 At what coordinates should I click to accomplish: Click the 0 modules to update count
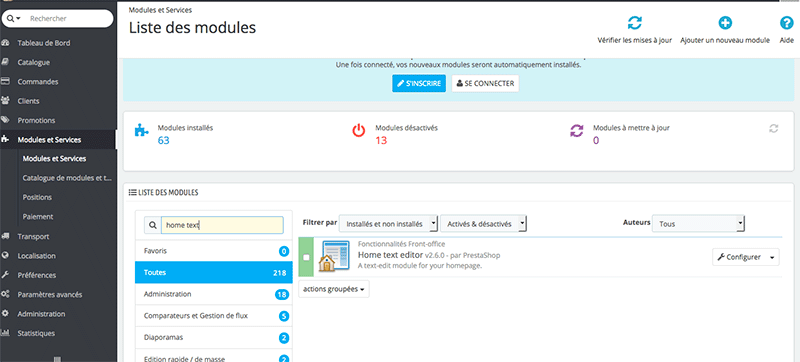(x=596, y=141)
